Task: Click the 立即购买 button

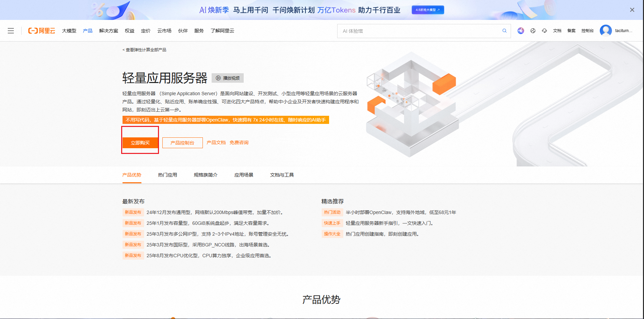Action: click(140, 143)
